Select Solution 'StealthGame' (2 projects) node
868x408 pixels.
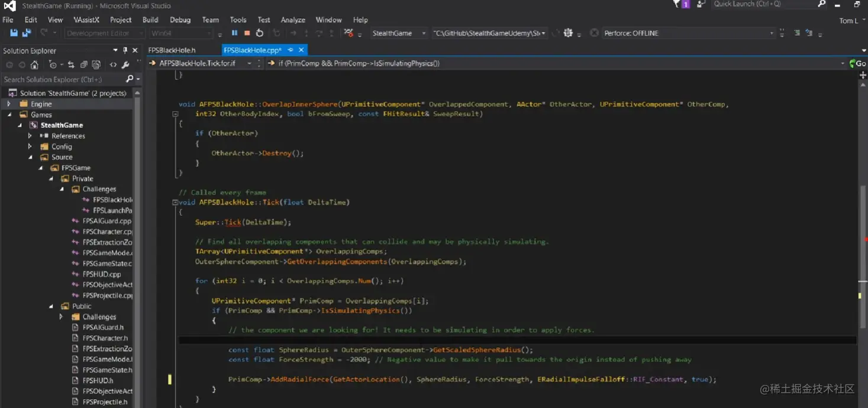pos(73,93)
